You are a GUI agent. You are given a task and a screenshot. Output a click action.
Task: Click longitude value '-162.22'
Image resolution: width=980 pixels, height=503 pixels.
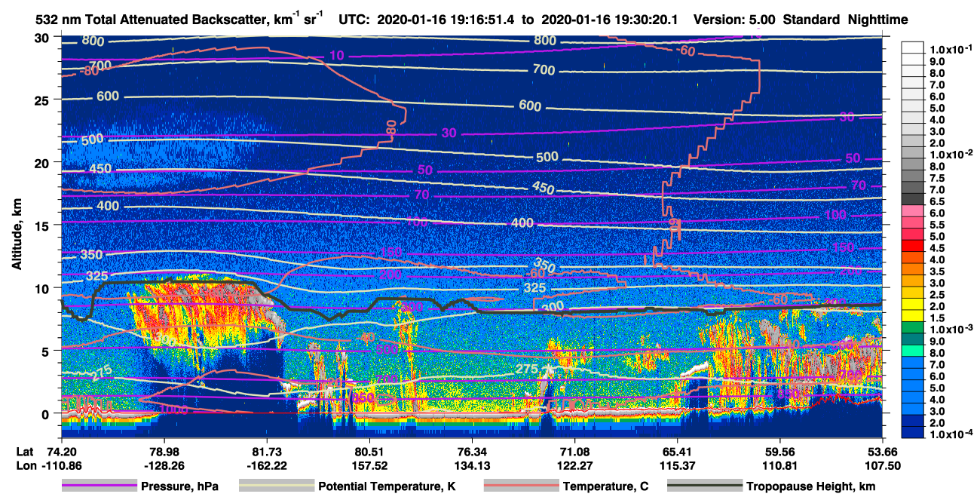coord(268,465)
